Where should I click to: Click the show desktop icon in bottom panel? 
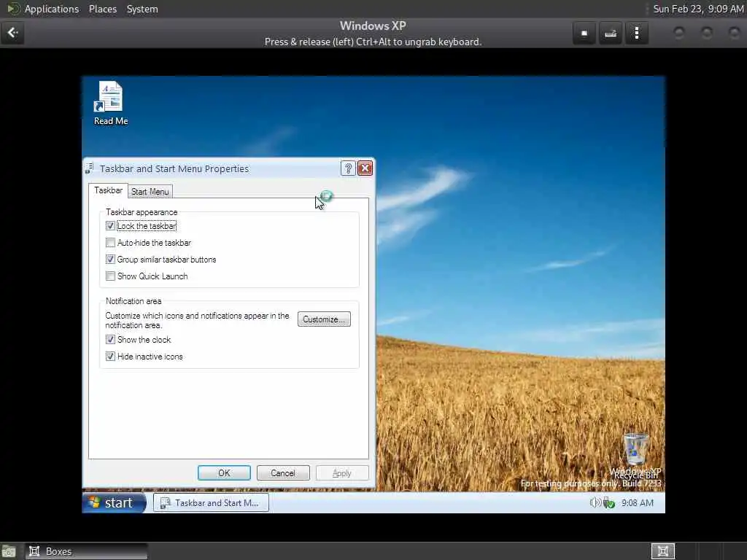click(x=8, y=551)
